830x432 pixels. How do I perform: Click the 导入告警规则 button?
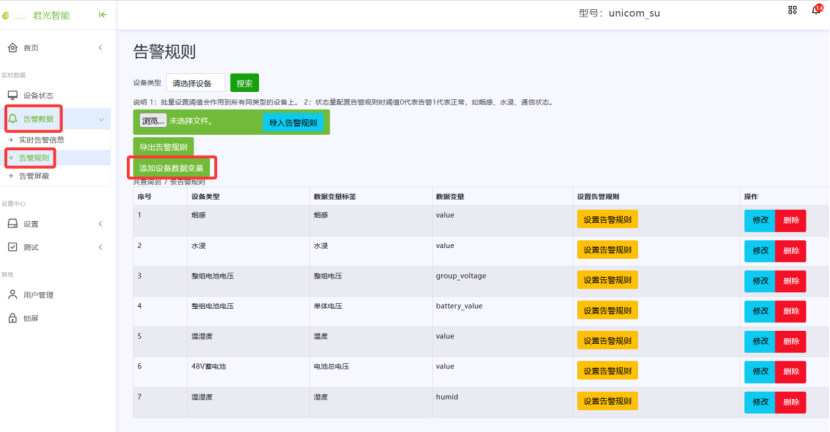click(293, 122)
